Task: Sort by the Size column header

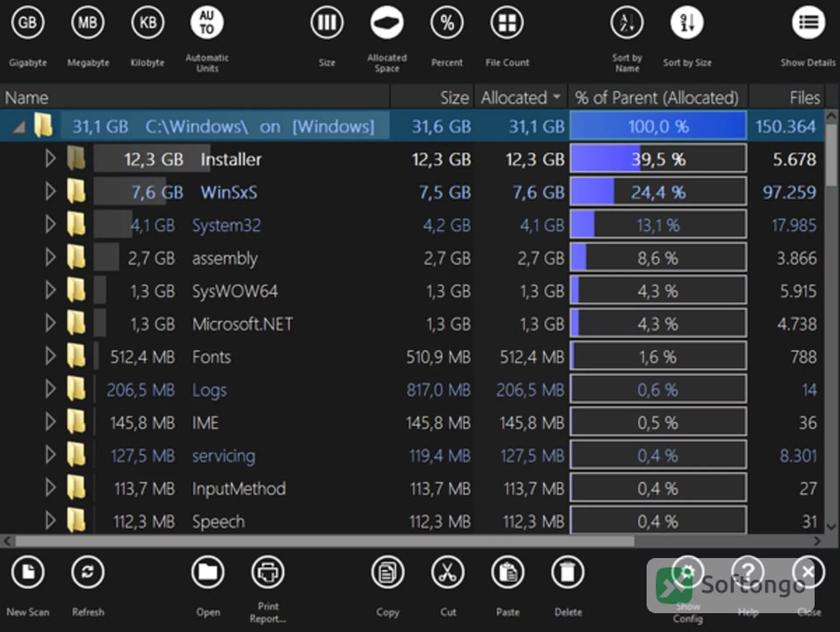Action: point(432,97)
